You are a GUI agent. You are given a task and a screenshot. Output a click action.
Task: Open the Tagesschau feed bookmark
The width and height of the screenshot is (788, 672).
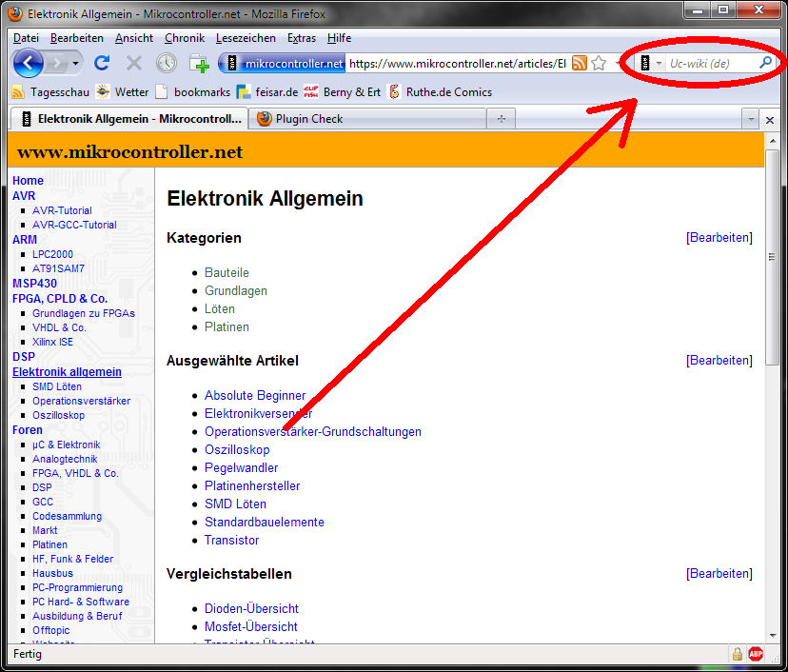[50, 92]
